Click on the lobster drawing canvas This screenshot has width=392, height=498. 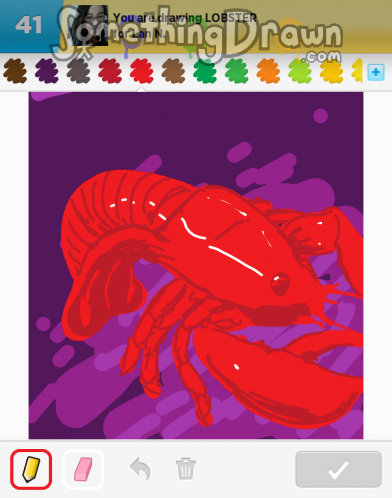[196, 265]
